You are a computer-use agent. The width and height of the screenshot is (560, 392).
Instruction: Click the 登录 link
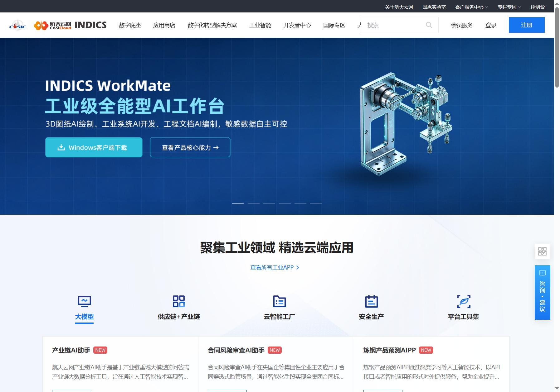tap(491, 25)
